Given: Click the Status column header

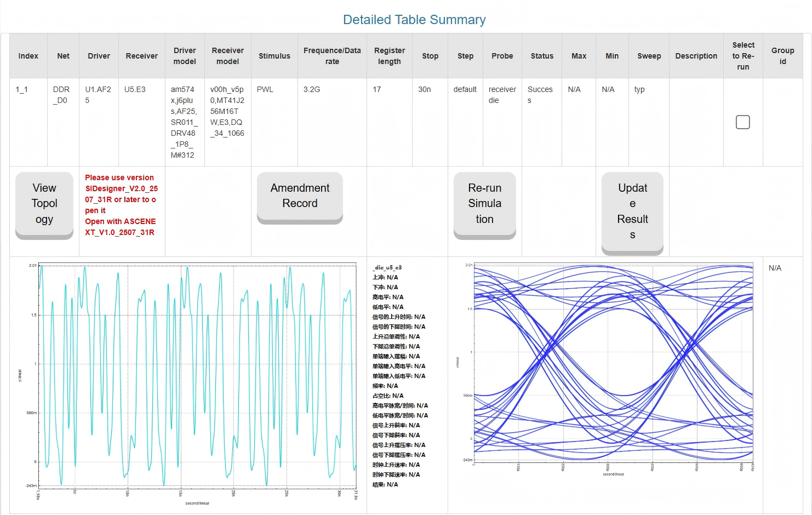Looking at the screenshot, I should [542, 56].
